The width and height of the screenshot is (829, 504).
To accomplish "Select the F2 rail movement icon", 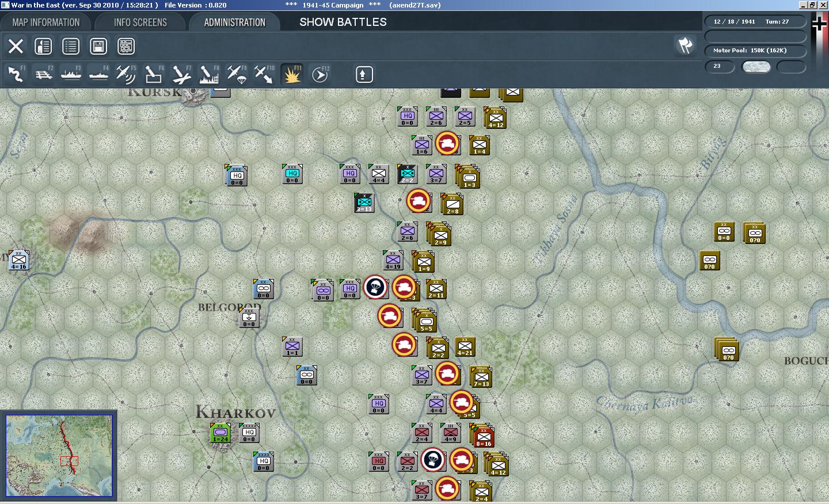I will pos(43,74).
